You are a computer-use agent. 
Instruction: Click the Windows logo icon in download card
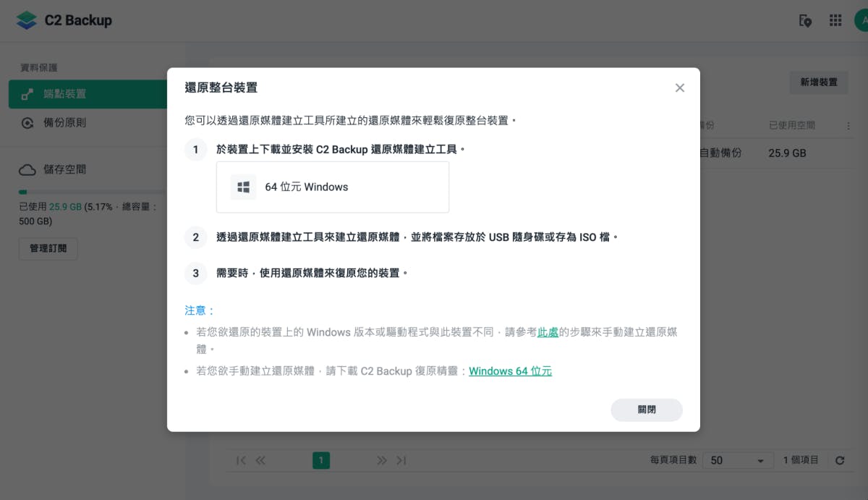point(244,187)
